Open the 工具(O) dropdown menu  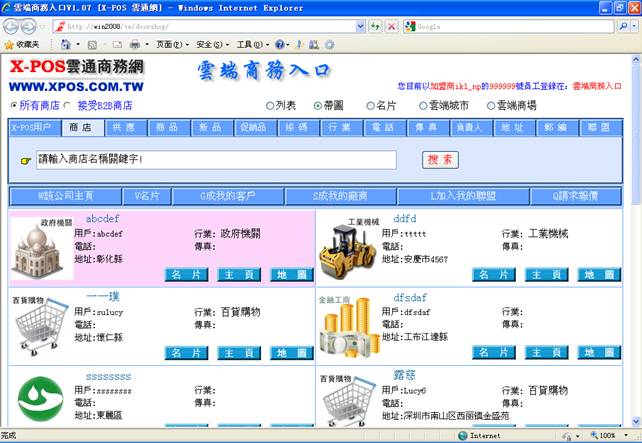251,45
